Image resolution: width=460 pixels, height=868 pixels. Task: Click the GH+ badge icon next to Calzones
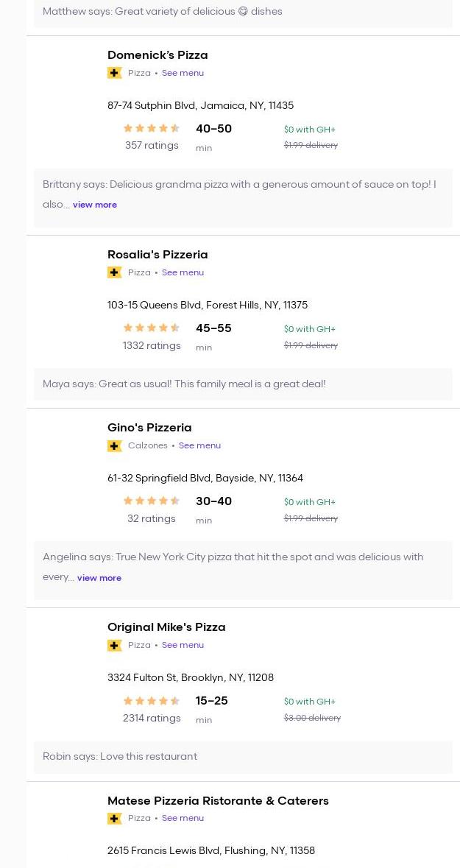[x=115, y=445]
